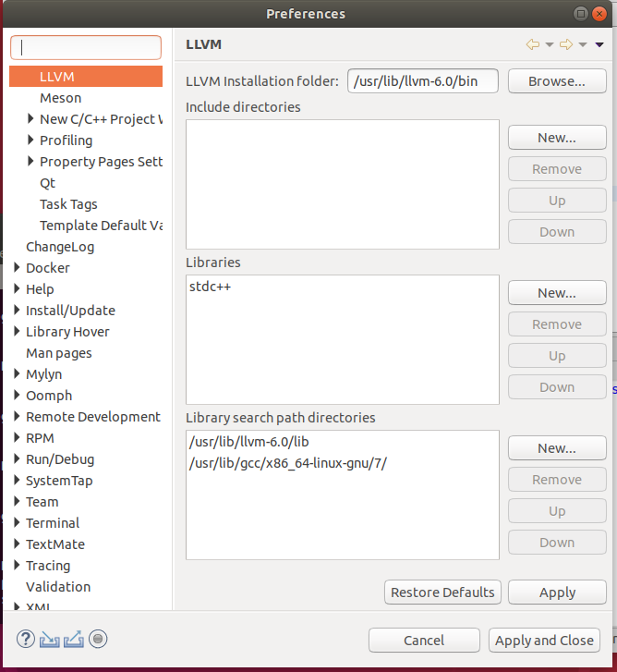Click Restore Defaults
The image size is (617, 672).
pos(442,593)
